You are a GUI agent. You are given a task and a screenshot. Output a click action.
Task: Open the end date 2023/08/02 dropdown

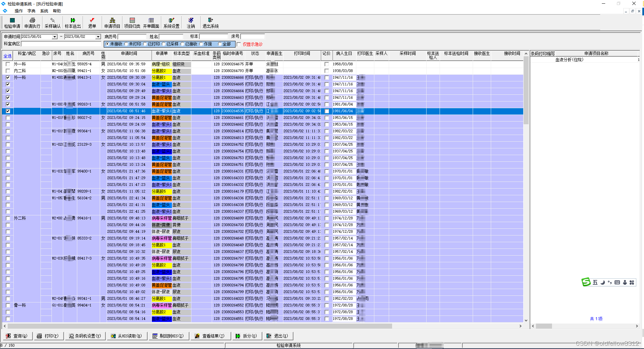click(x=98, y=37)
